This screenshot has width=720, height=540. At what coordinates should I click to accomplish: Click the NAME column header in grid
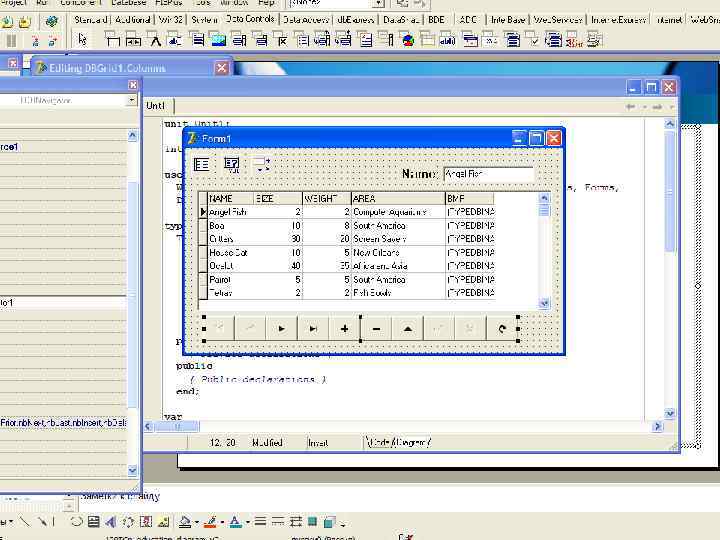[230, 198]
